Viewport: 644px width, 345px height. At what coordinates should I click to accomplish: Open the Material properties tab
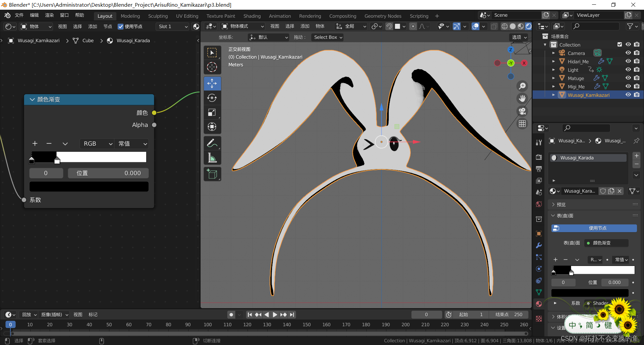tap(539, 304)
